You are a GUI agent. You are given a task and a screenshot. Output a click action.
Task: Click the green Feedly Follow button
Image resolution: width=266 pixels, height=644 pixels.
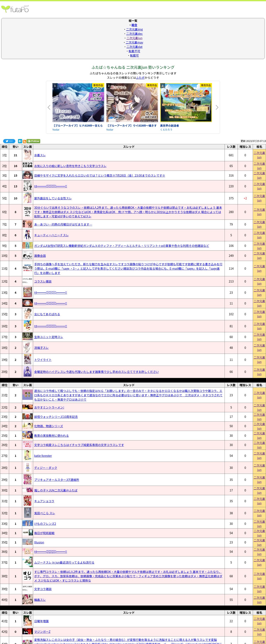click(34, 141)
